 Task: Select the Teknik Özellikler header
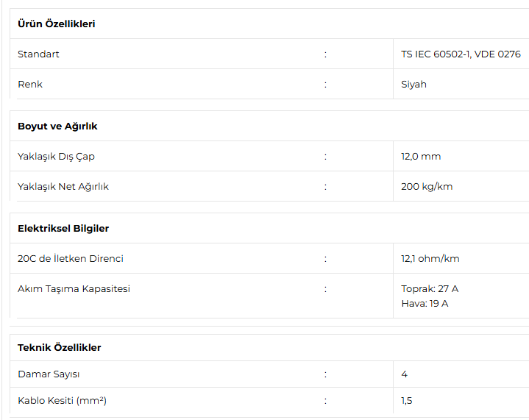click(59, 347)
